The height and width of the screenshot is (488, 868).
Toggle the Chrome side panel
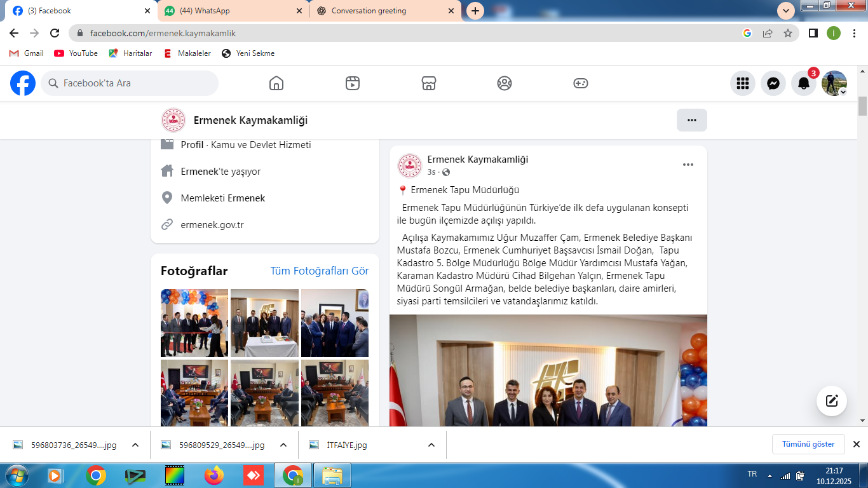coord(813,33)
